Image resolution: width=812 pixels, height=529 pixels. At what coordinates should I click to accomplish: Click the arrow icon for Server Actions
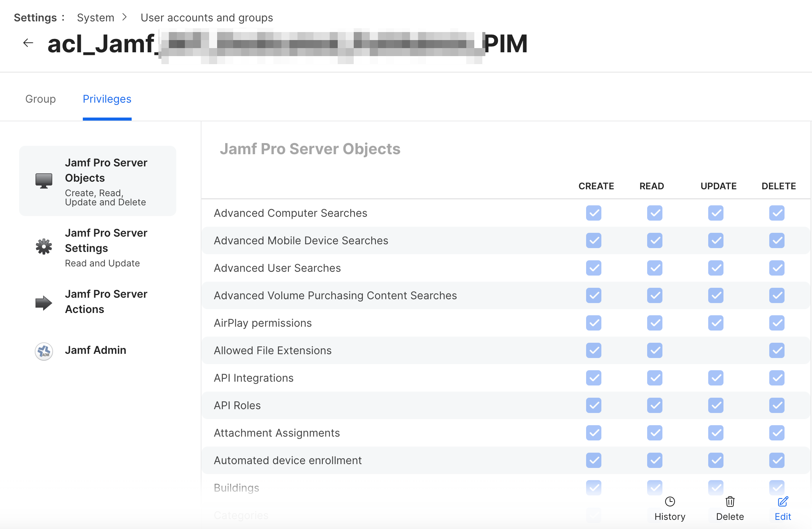(x=44, y=303)
